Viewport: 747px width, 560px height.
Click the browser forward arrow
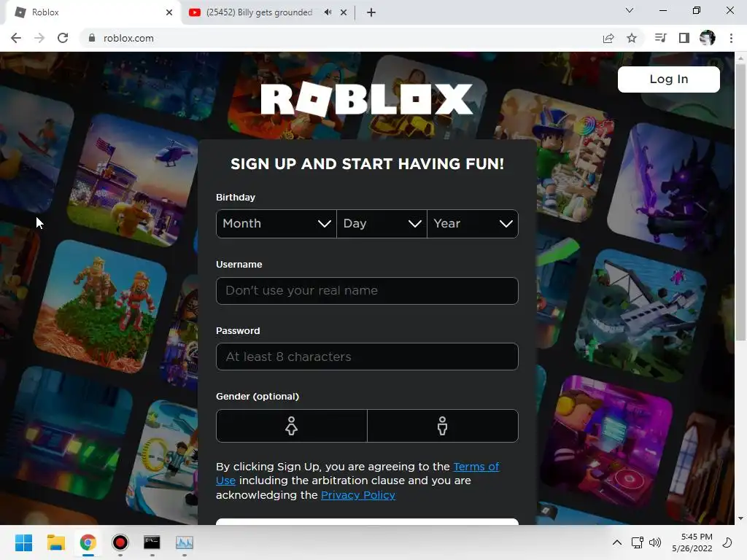coord(39,38)
